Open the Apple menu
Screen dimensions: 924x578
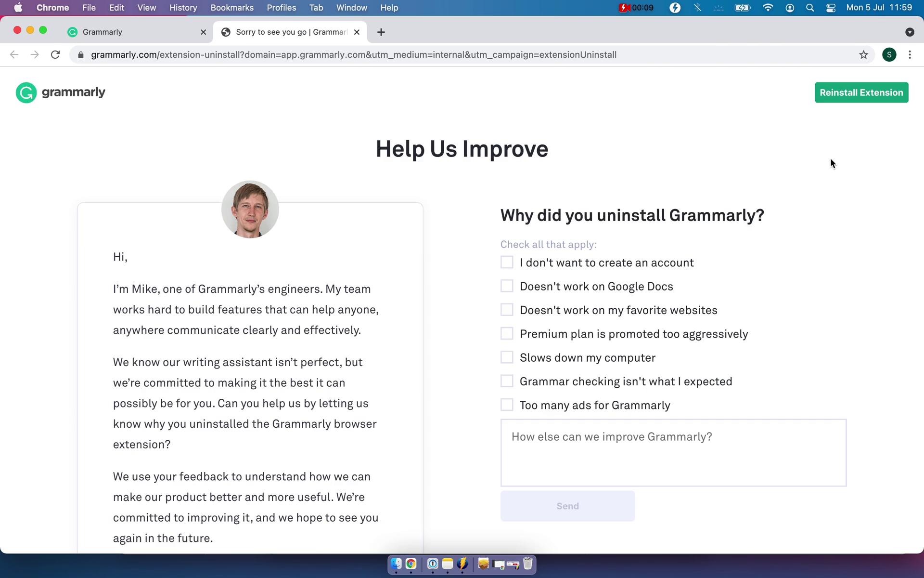[x=18, y=8]
